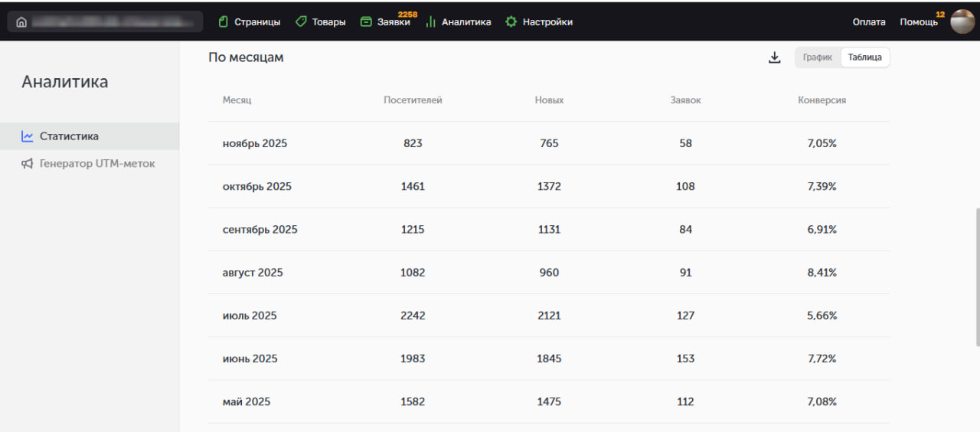Click the Товары tag icon
This screenshot has width=980, height=432.
point(301,22)
